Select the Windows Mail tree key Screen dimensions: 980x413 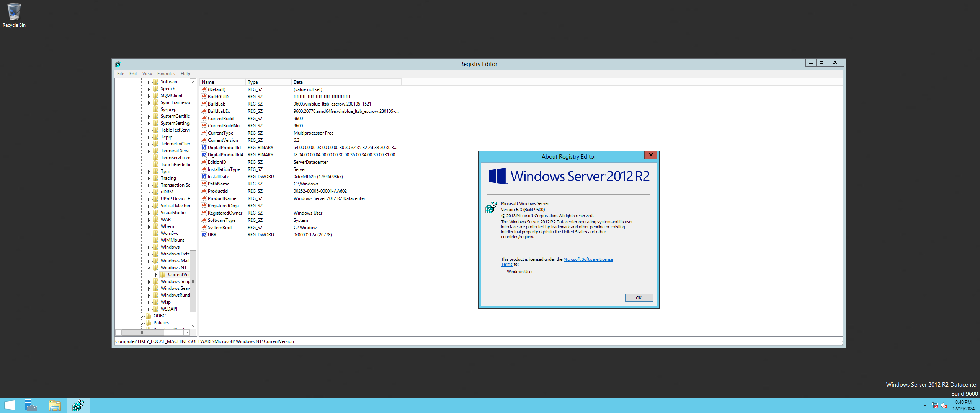click(175, 261)
